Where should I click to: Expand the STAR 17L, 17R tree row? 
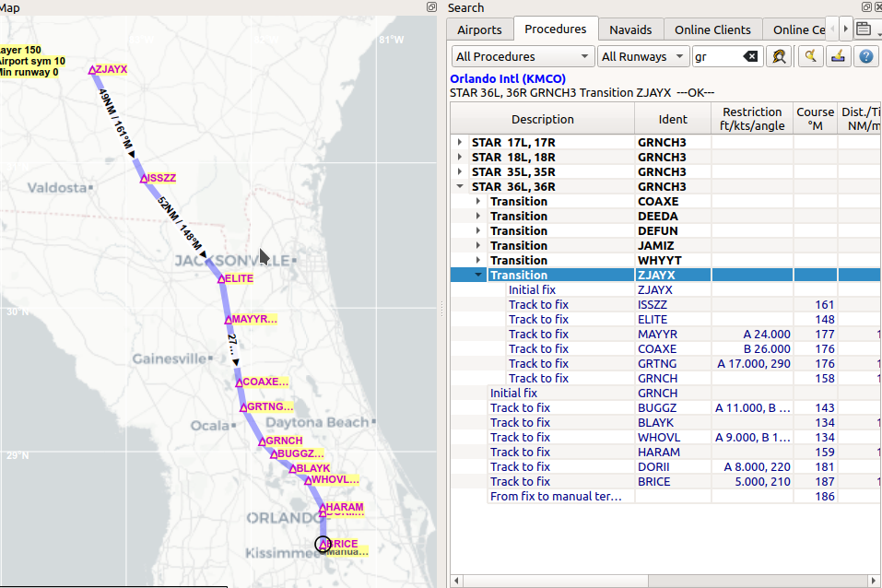coord(460,142)
